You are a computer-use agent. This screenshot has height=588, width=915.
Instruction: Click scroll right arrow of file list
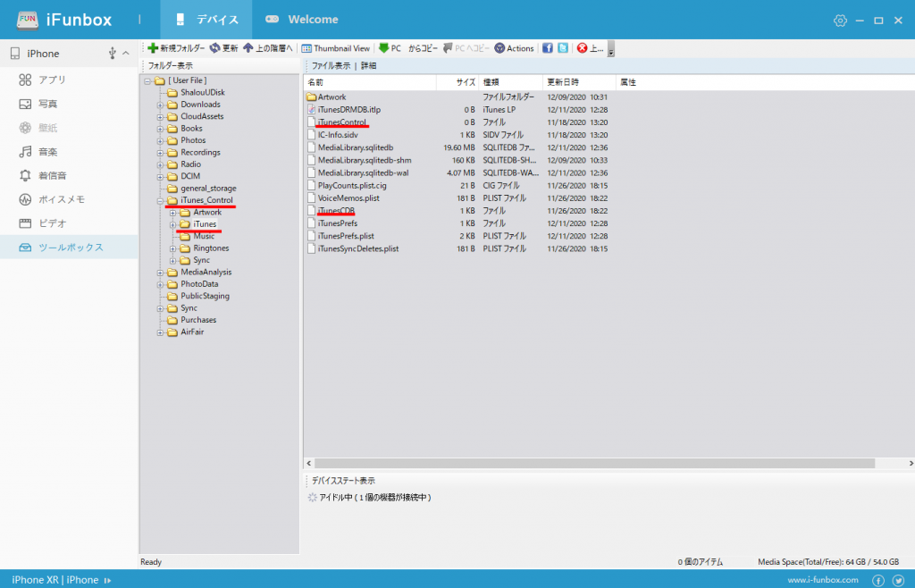[x=911, y=463]
